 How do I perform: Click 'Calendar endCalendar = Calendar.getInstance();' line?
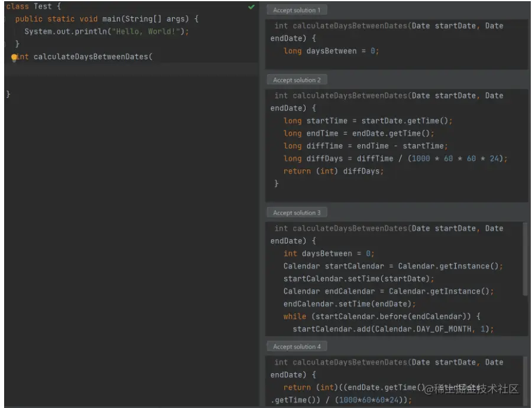388,291
